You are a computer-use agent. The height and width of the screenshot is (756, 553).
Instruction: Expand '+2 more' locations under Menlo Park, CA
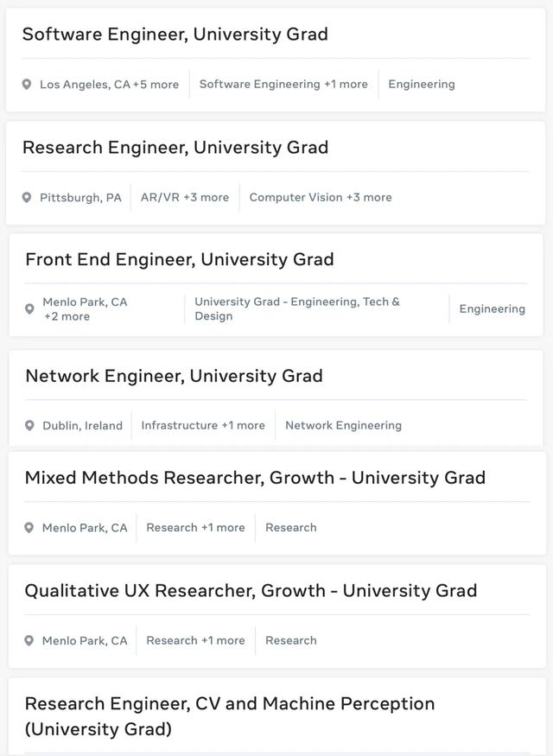point(67,317)
